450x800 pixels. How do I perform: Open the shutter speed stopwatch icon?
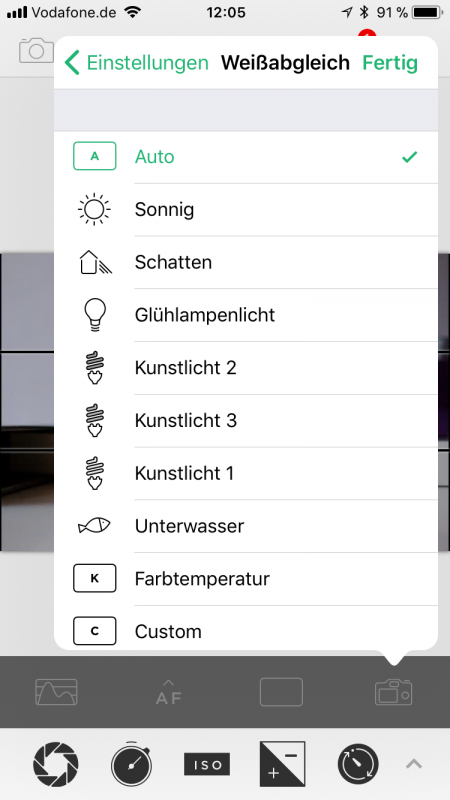(132, 764)
